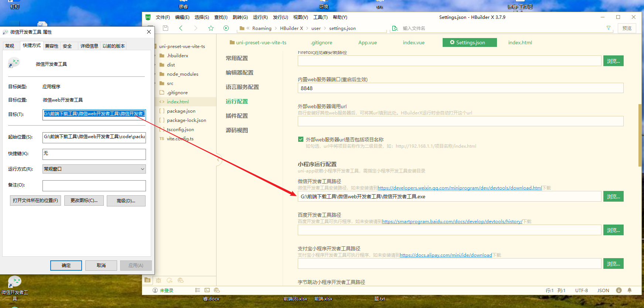Switch to the index.vue editor tab
The image size is (644, 308).
[414, 42]
